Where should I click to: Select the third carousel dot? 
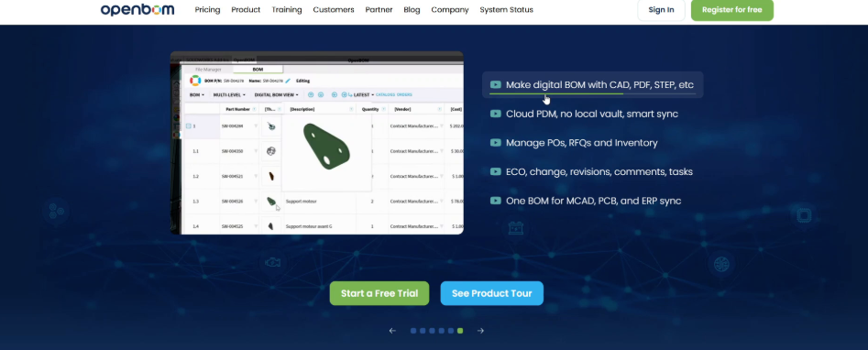[432, 331]
